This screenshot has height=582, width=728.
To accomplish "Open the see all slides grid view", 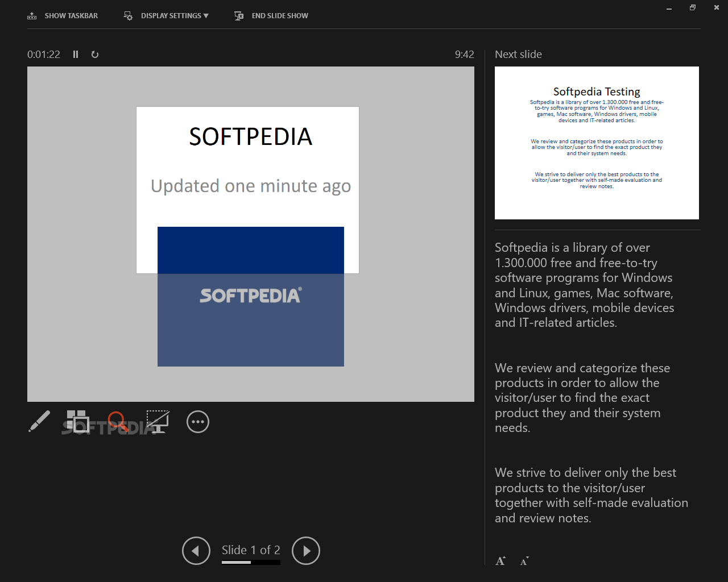I will click(x=78, y=421).
